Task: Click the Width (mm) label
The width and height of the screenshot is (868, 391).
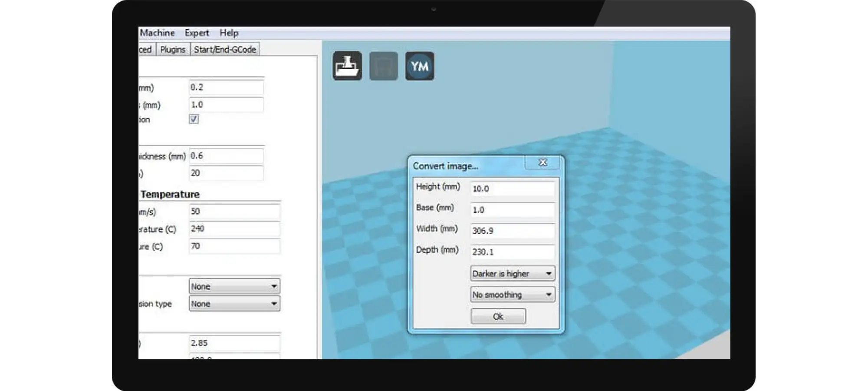Action: (437, 229)
